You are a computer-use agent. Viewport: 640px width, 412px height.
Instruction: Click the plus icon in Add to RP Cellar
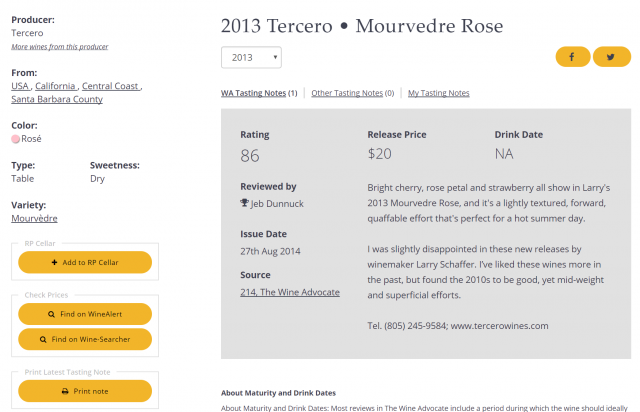[54, 262]
